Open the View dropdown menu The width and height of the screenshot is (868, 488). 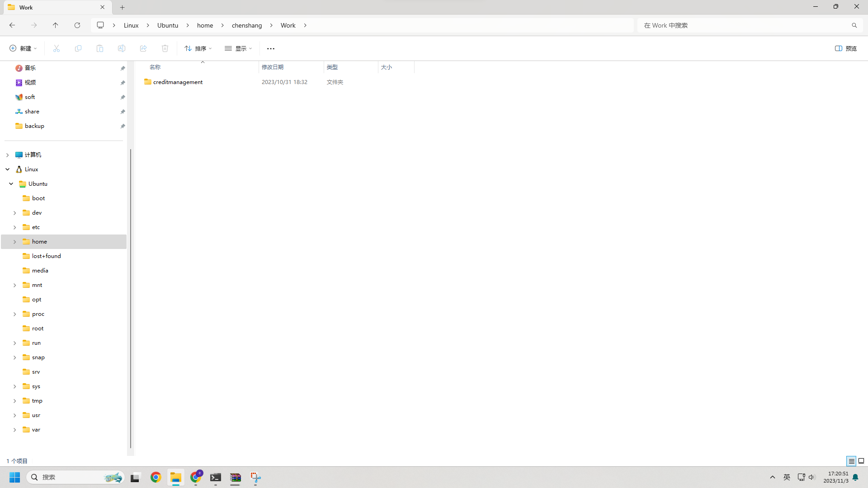(x=238, y=48)
